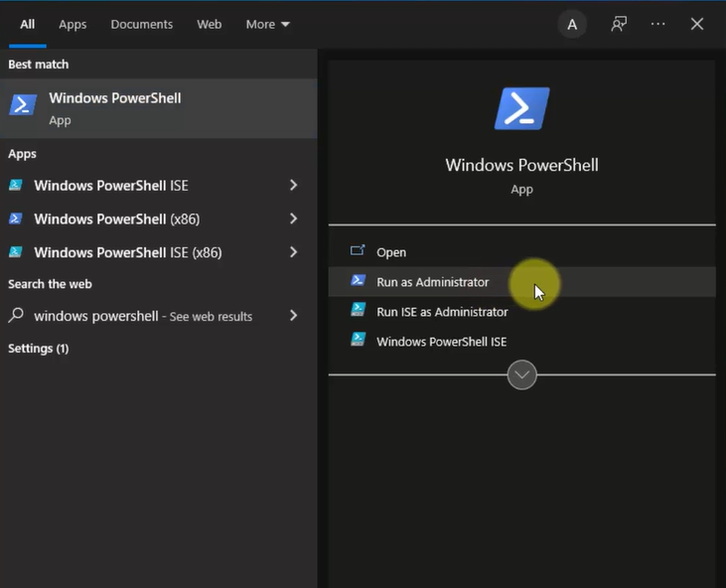The image size is (726, 588).
Task: Click the Windows PowerShell ISE (x86) icon
Action: 16,252
